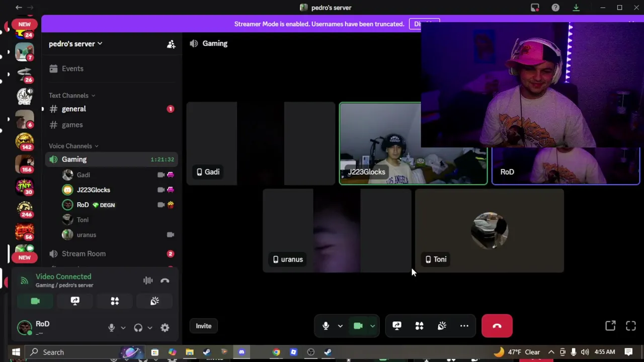Focus the uranus video tile
The image size is (644, 362).
point(337,231)
